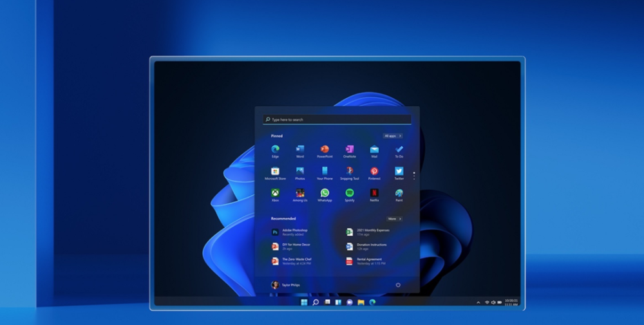Launch the Snipping Tool
The height and width of the screenshot is (325, 644).
(x=350, y=173)
